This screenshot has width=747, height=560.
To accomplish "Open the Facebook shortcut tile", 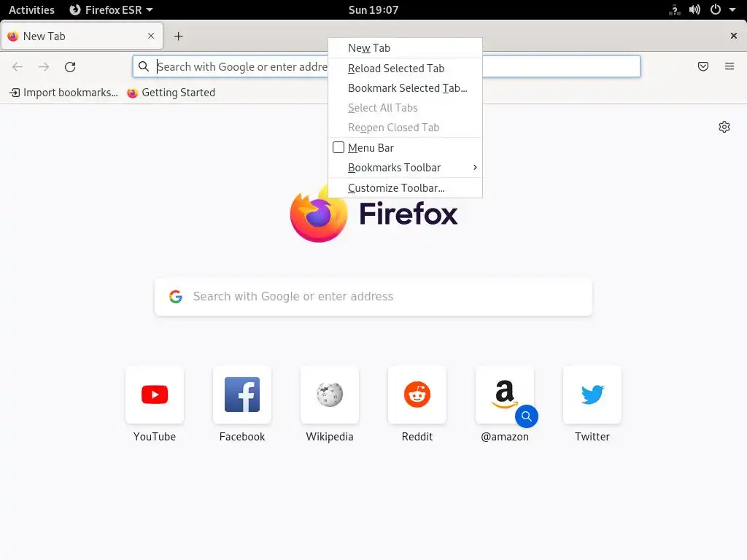I will (242, 394).
